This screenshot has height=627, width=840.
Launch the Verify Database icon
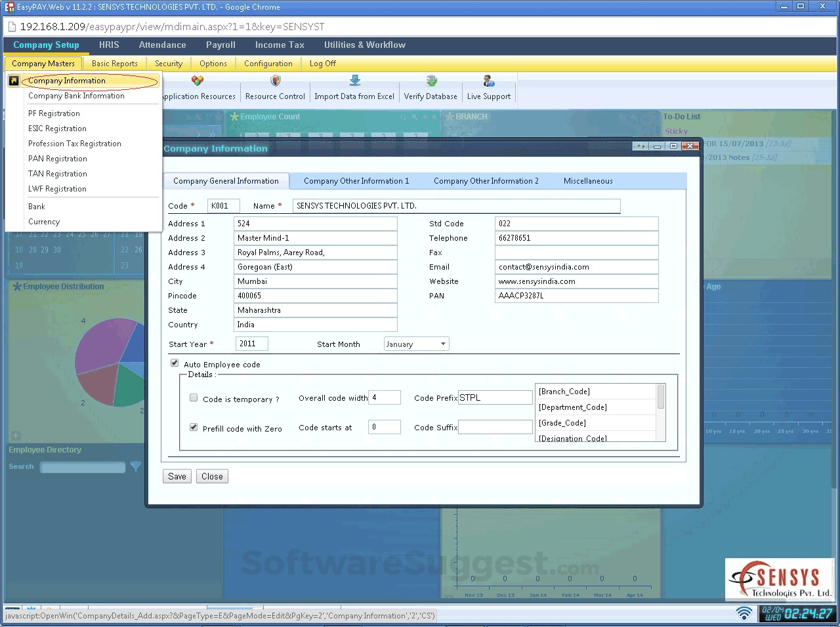(x=431, y=81)
